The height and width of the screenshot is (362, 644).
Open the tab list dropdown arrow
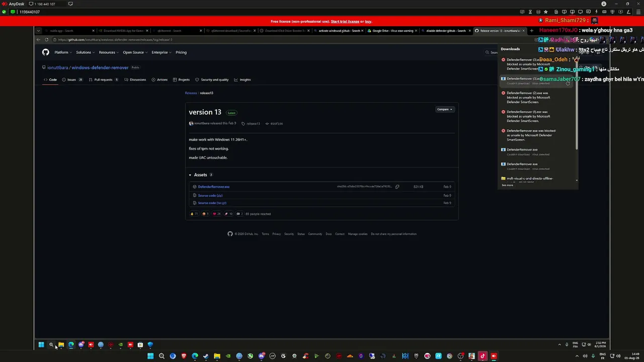click(x=38, y=31)
